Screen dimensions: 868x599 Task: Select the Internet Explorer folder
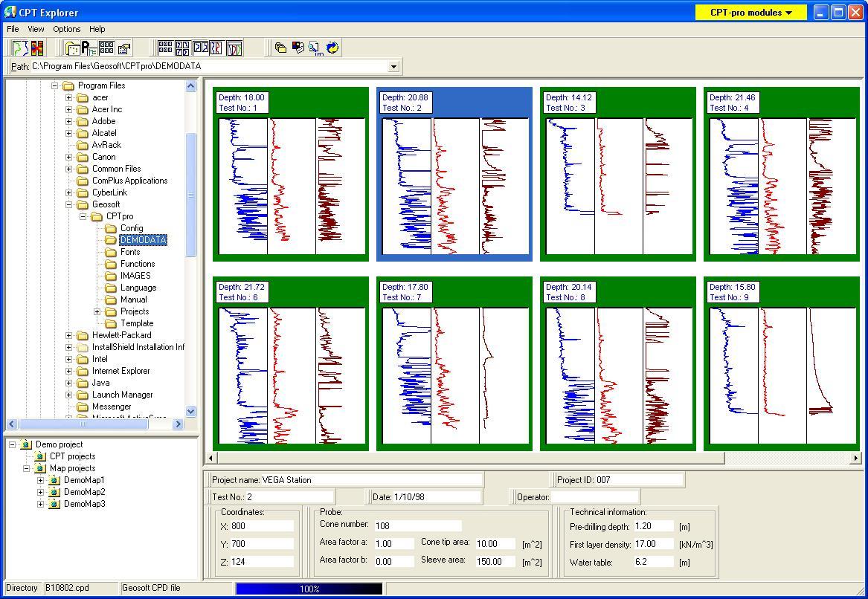tap(120, 371)
